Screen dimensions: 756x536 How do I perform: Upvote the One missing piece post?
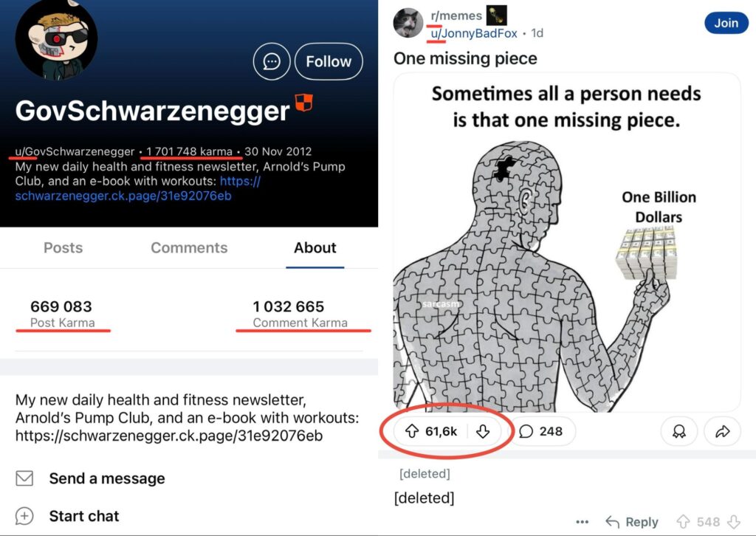[x=412, y=431]
